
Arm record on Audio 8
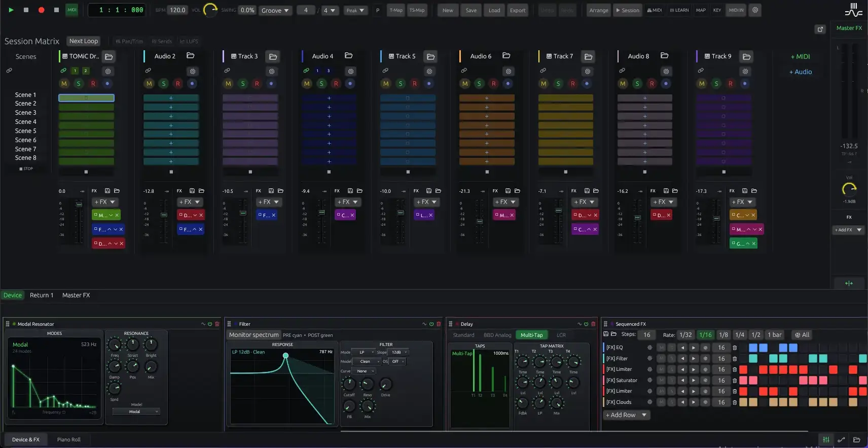(x=652, y=84)
